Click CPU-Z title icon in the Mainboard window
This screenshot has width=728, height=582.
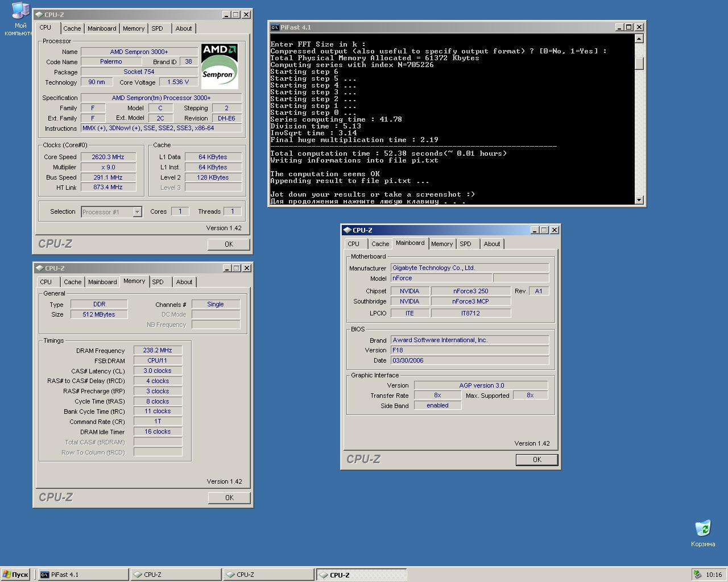(347, 230)
